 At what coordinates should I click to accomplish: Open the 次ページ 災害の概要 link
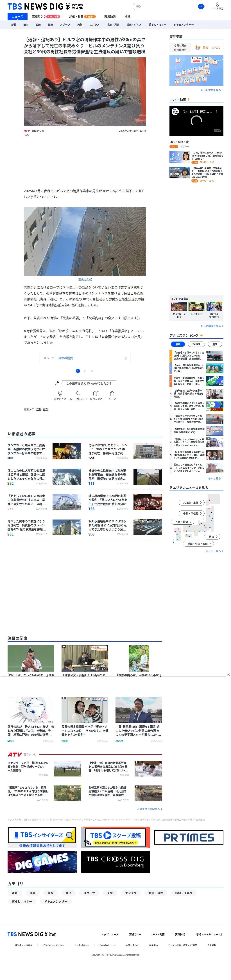[x=85, y=358]
